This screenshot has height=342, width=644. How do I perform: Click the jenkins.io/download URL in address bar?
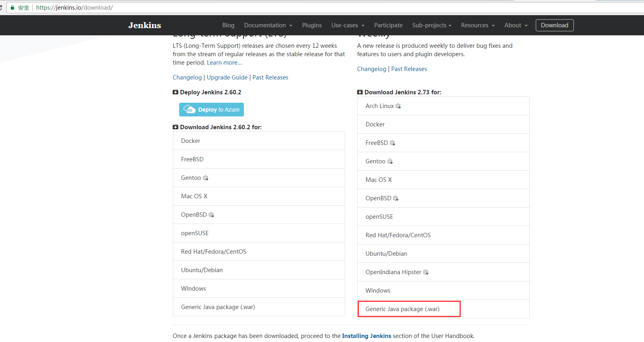75,8
